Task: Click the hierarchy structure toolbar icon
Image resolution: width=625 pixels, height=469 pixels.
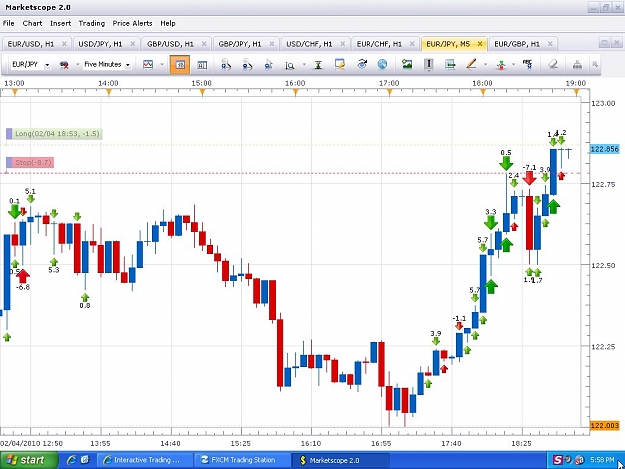Action: (x=577, y=65)
